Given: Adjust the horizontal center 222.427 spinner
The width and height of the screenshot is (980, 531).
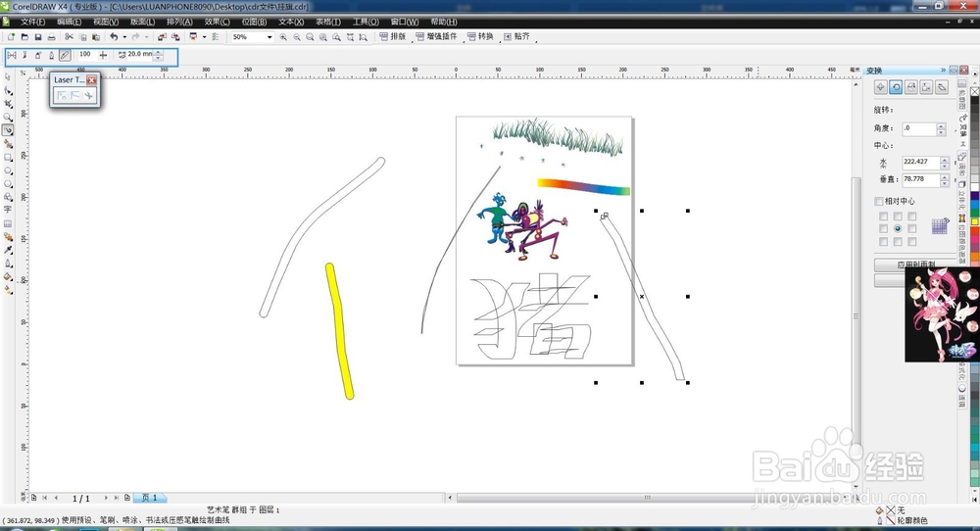Looking at the screenshot, I should (x=945, y=163).
